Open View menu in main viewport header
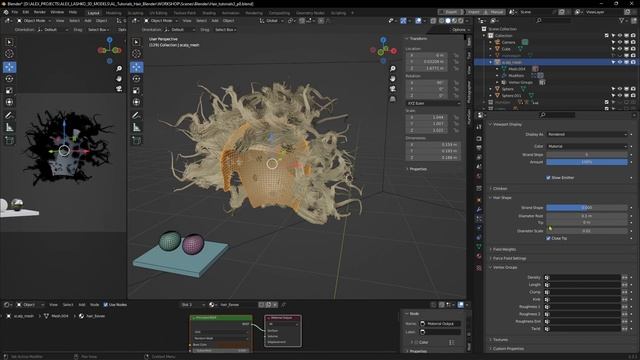The height and width of the screenshot is (360, 640). click(187, 20)
